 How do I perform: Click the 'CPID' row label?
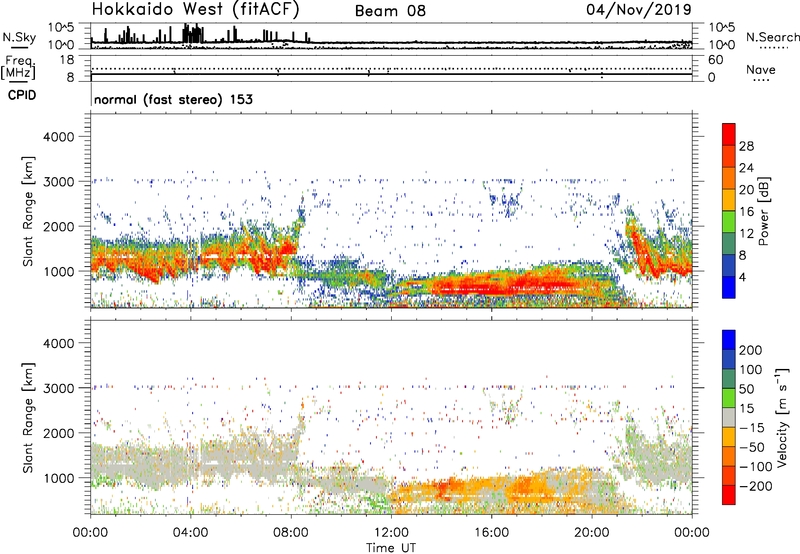[21, 95]
